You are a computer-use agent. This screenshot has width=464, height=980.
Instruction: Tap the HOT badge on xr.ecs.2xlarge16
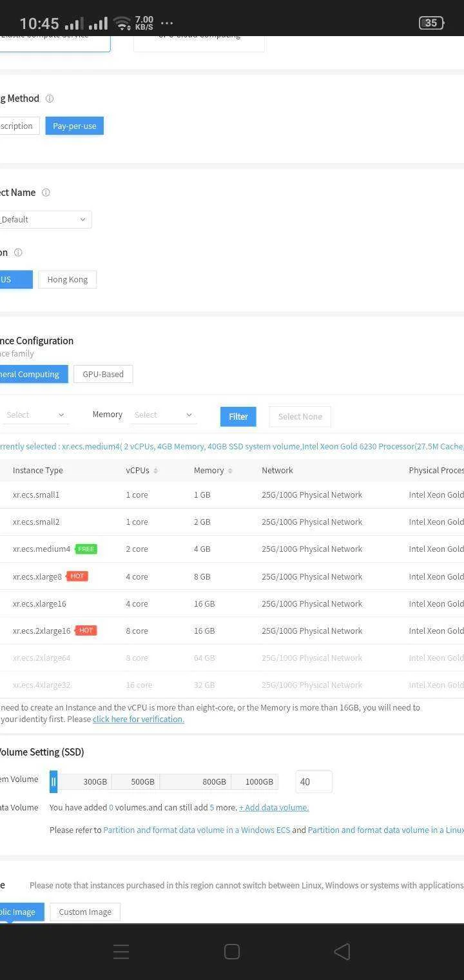(x=86, y=631)
